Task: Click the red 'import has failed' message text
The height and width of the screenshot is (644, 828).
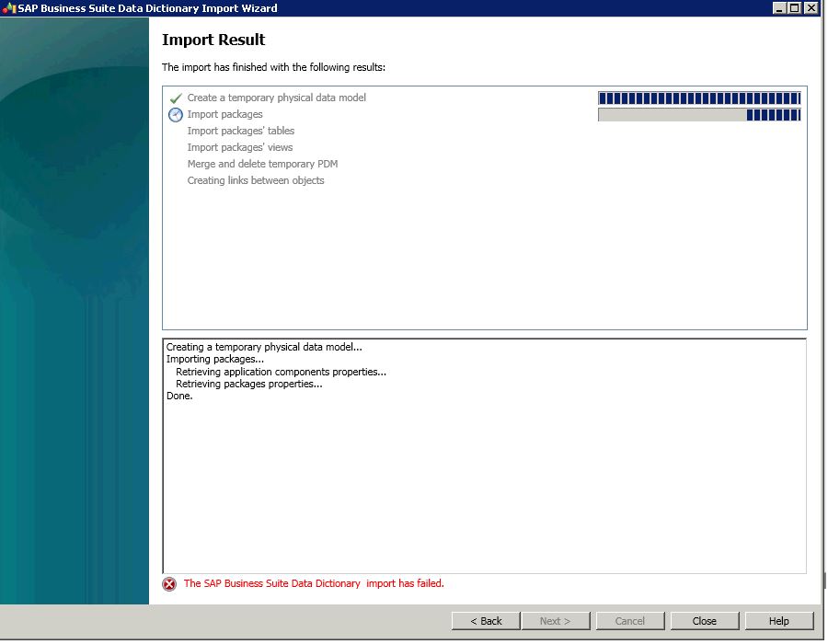Action: (x=314, y=583)
